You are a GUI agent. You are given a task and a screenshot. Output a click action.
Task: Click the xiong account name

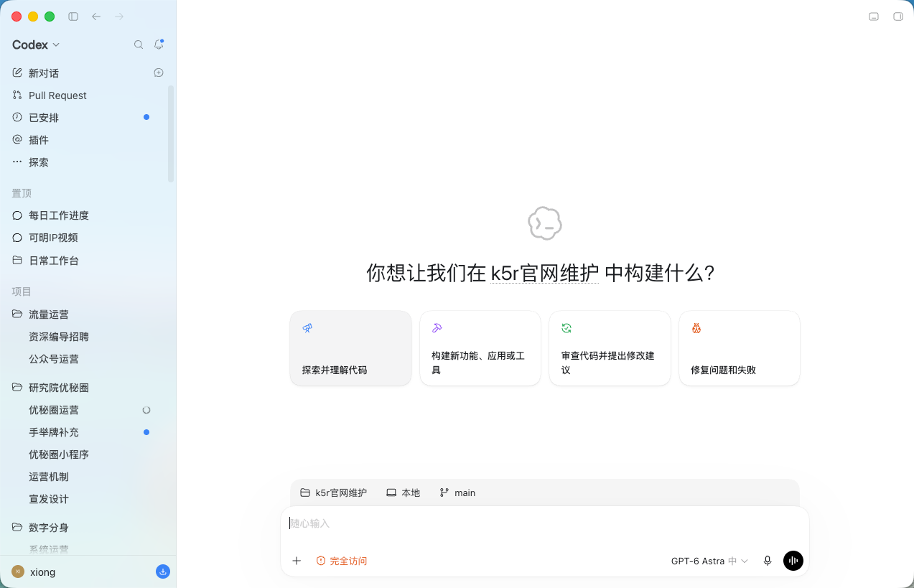[x=42, y=571]
